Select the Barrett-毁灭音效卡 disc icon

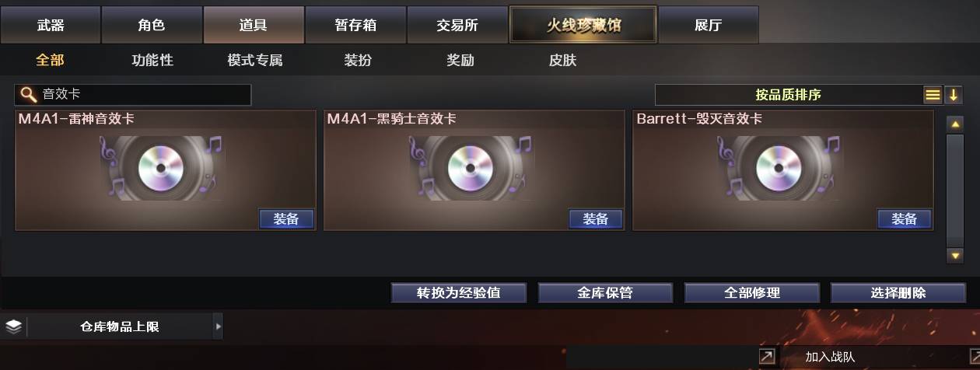tap(780, 168)
